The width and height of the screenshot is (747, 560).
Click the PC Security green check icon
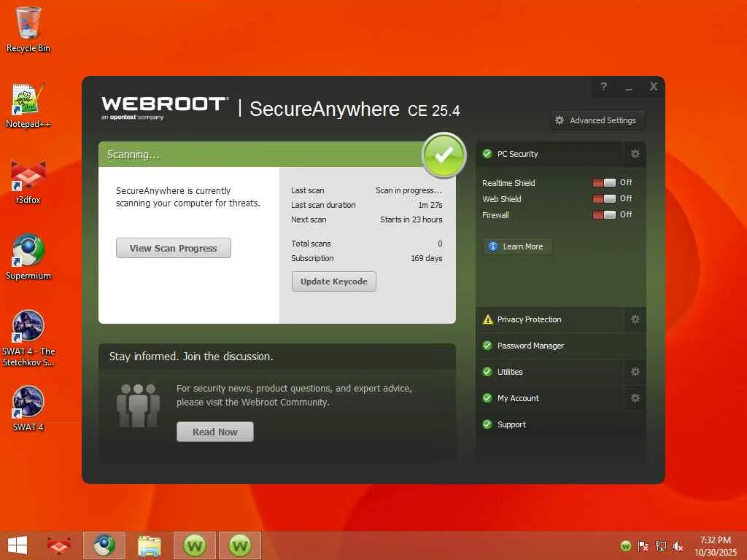point(487,154)
